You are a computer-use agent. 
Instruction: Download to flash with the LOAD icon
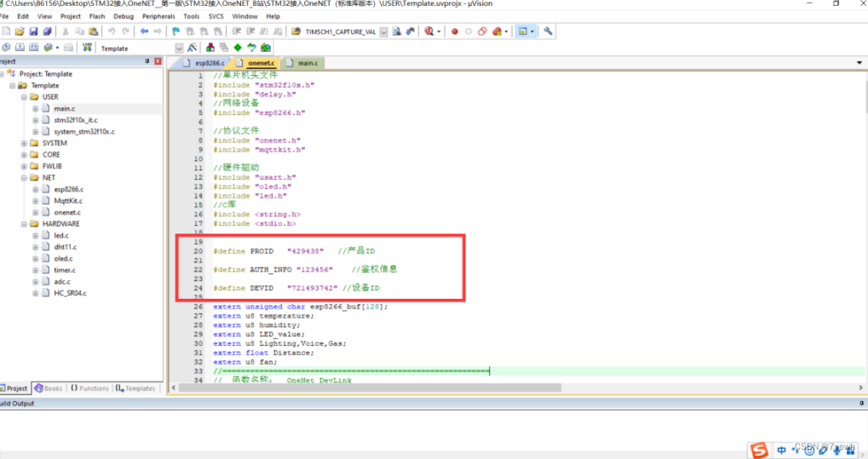coord(87,48)
